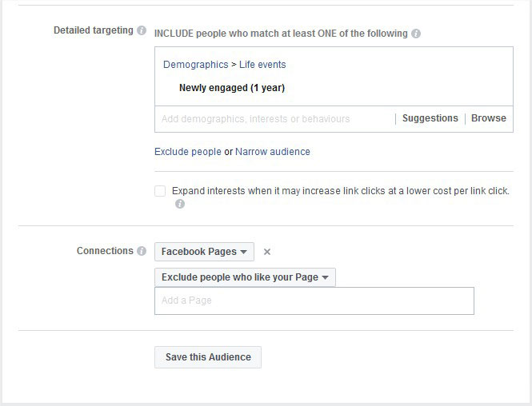
Task: Click the Expand interests label text
Action: tap(341, 191)
